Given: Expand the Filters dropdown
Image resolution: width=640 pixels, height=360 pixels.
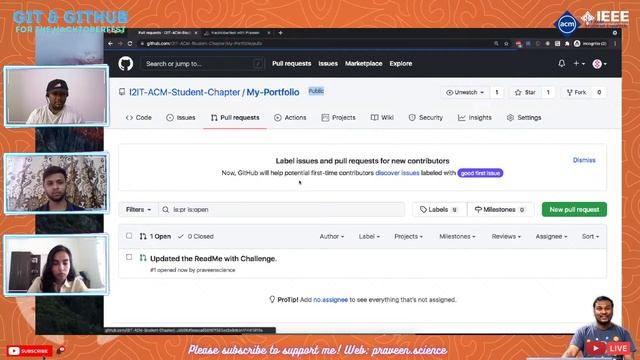Looking at the screenshot, I should (x=138, y=209).
